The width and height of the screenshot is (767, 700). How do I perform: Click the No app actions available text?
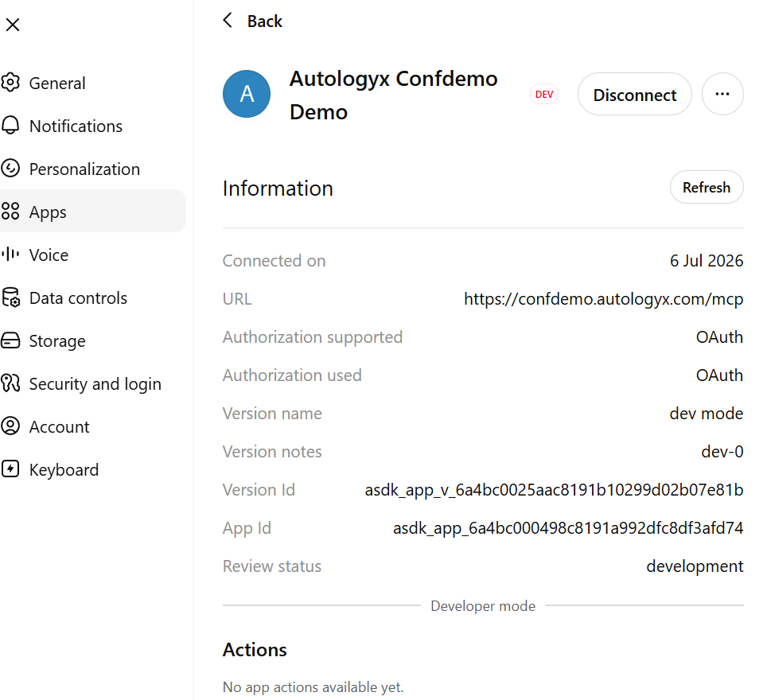(x=313, y=686)
